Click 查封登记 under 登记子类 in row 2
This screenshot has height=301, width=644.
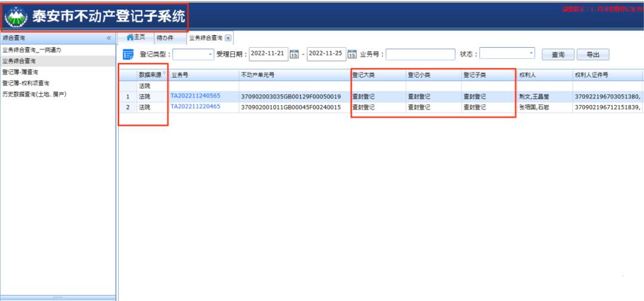[475, 108]
